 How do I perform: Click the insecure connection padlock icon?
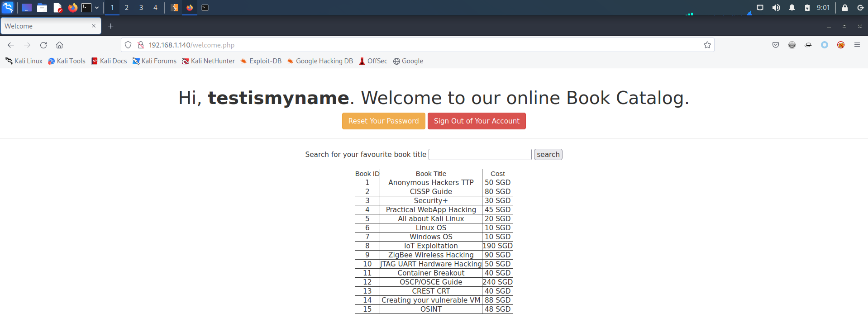[x=141, y=45]
